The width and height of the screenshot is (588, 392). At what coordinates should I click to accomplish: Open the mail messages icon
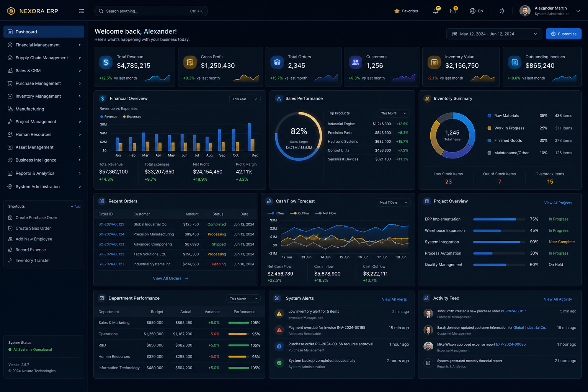pos(453,11)
